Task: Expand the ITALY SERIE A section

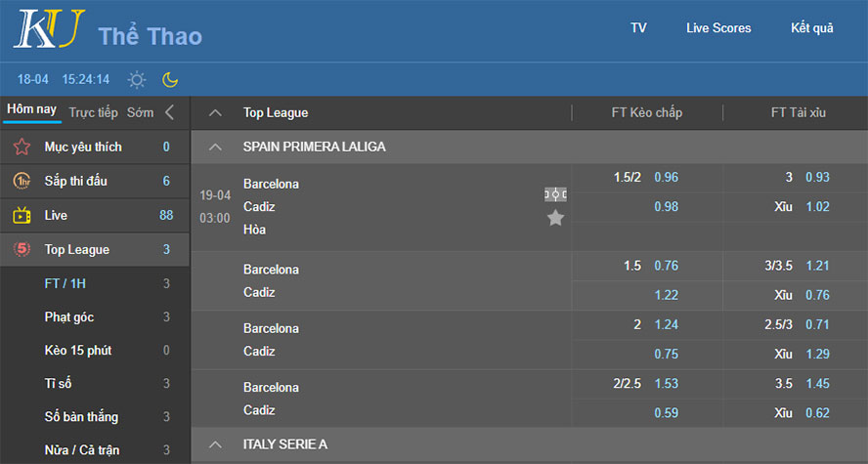Action: pos(216,444)
